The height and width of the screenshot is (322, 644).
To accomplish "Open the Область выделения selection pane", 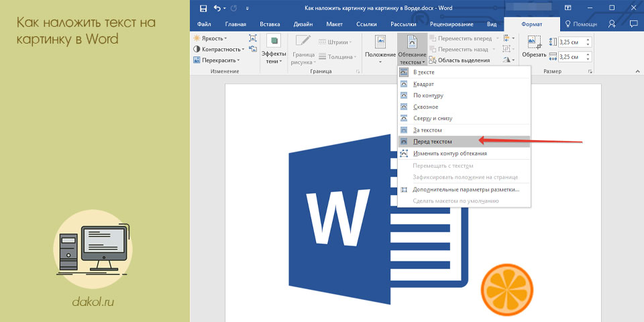I will [460, 60].
